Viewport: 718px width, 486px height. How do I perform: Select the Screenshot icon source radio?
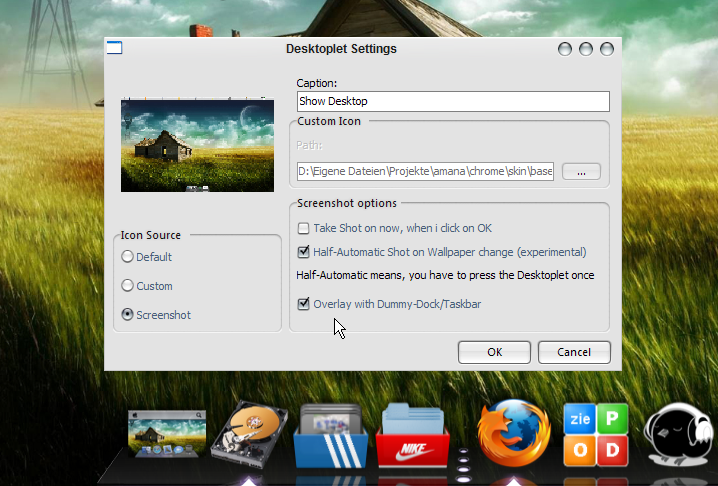(x=127, y=314)
